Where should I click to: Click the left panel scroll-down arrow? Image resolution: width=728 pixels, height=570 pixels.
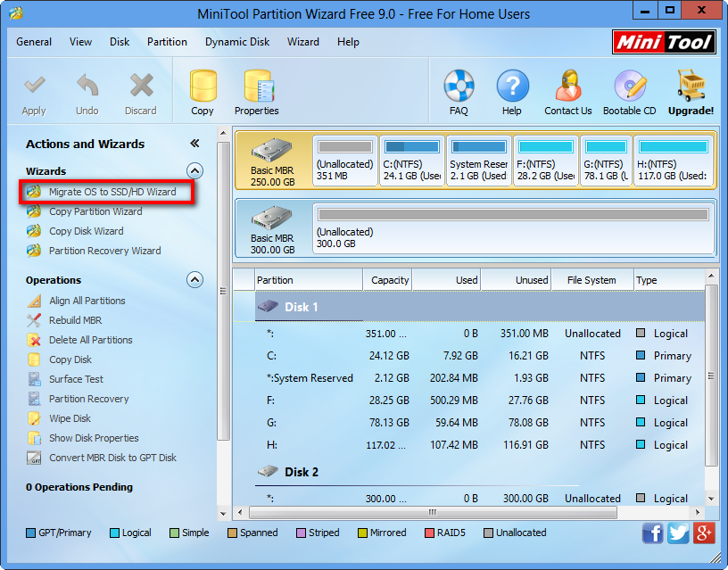[x=223, y=514]
